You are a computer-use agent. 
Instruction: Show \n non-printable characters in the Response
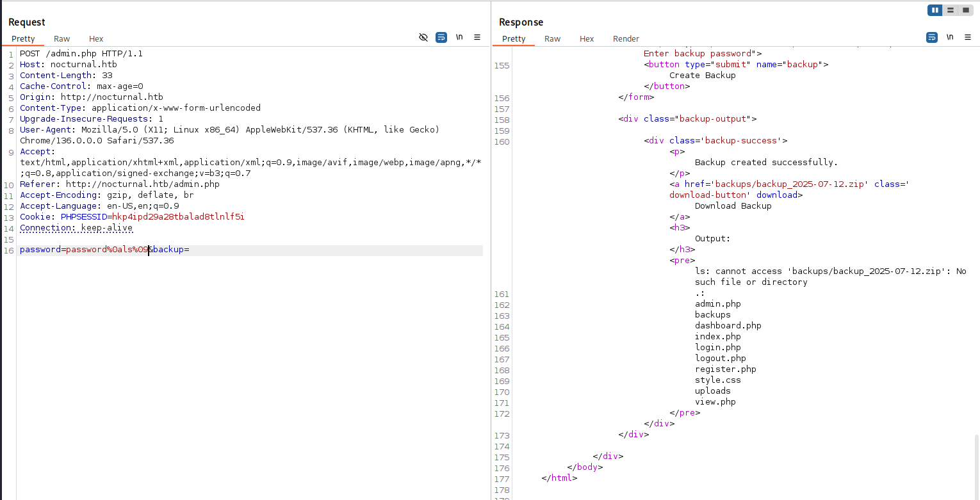click(x=950, y=37)
